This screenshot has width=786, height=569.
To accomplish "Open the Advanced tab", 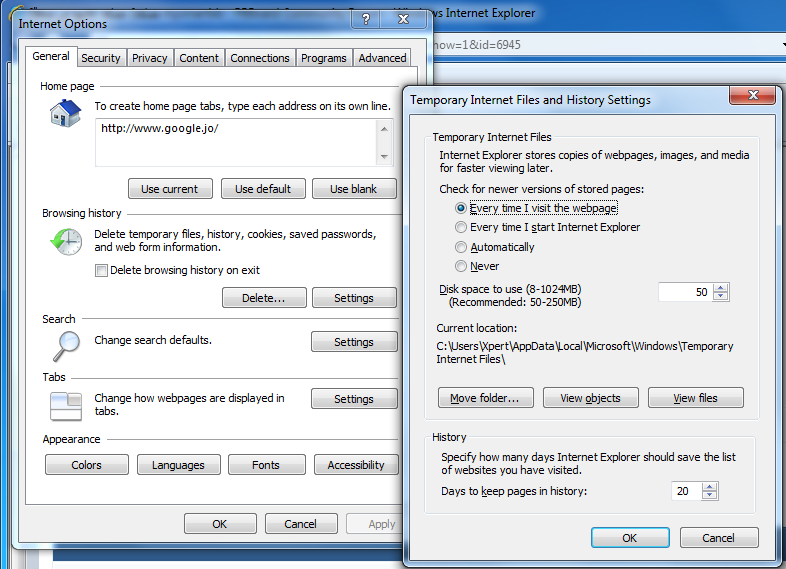I will (382, 58).
